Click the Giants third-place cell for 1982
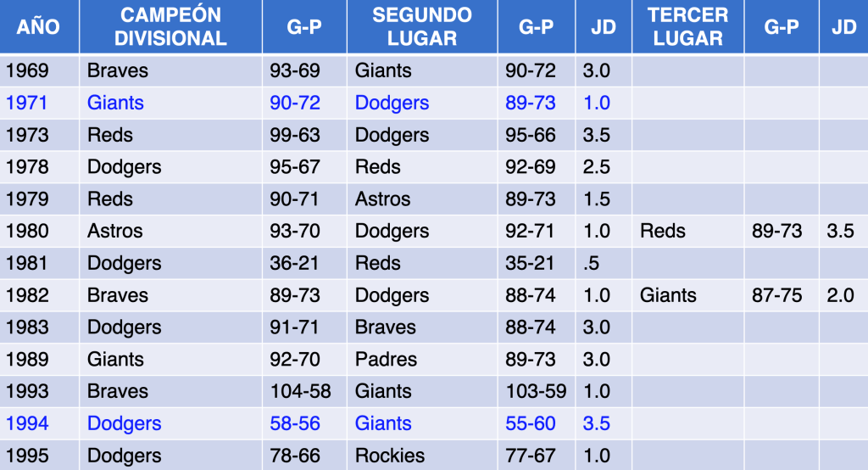Image resolution: width=868 pixels, height=470 pixels. (668, 295)
